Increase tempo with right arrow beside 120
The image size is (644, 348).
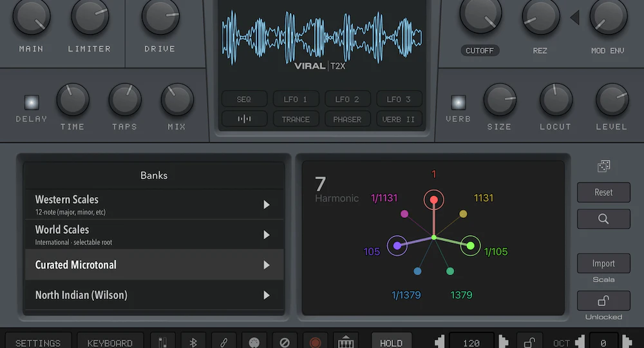click(x=503, y=342)
